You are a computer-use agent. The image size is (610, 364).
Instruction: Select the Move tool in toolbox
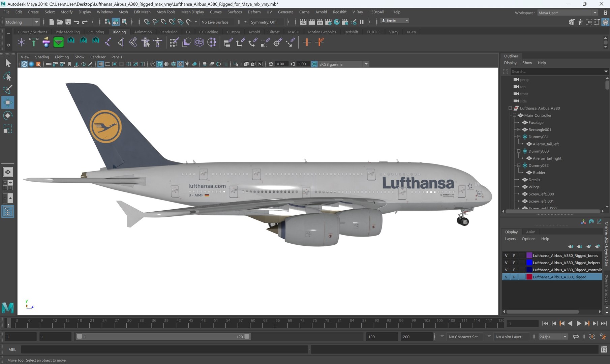(x=7, y=102)
